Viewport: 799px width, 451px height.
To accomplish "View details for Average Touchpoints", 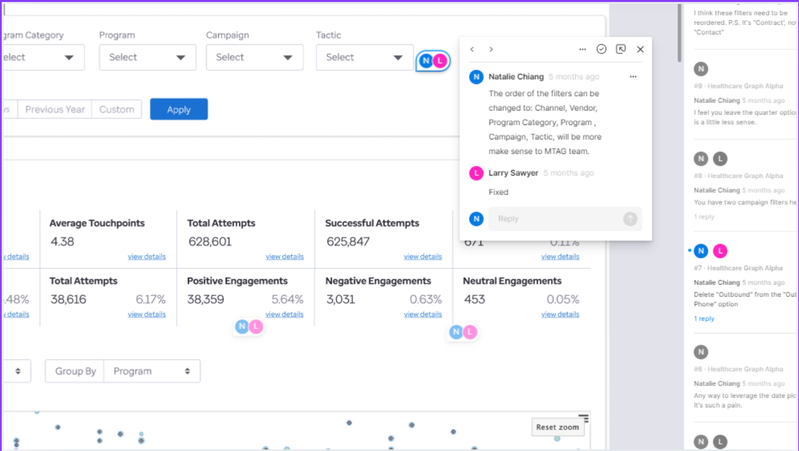I will [147, 256].
